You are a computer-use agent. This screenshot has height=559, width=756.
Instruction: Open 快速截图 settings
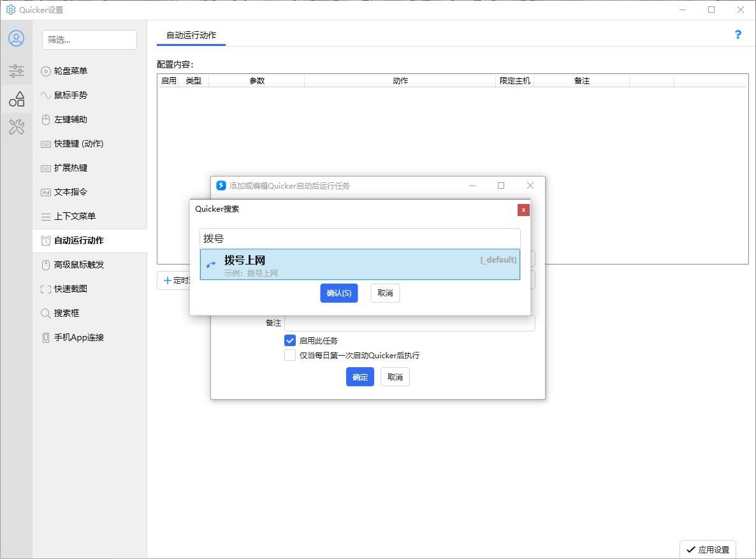coord(70,289)
